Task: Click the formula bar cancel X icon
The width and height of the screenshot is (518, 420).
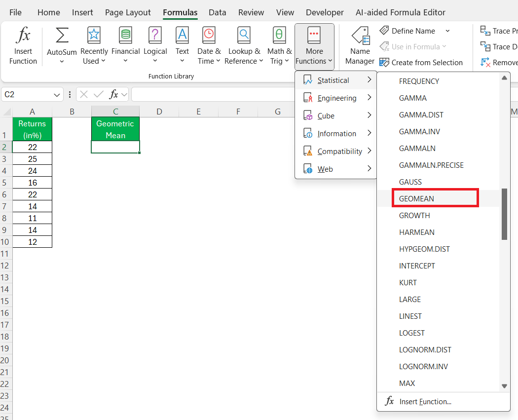Action: pyautogui.click(x=84, y=94)
